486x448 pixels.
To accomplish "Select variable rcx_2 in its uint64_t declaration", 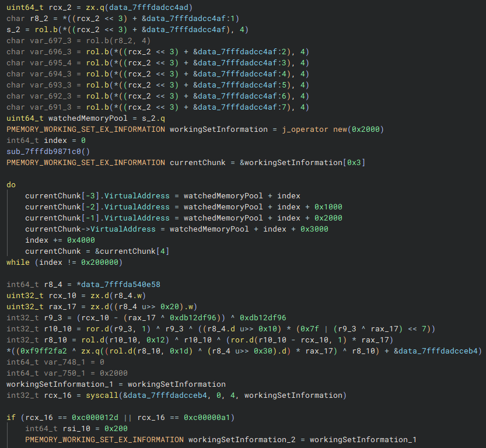I will [60, 7].
